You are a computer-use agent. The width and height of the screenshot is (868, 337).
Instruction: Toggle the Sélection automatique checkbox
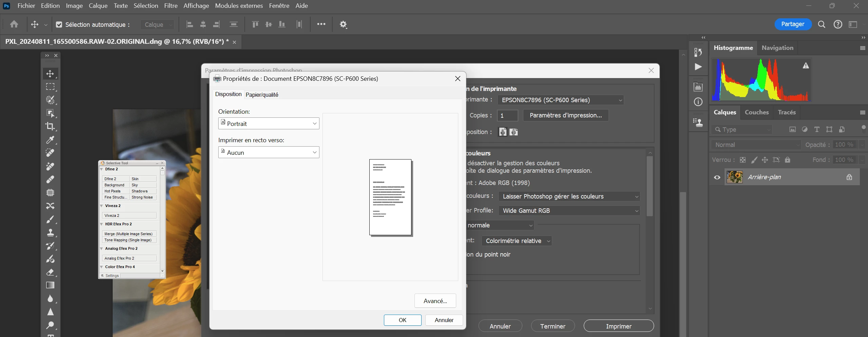(59, 24)
